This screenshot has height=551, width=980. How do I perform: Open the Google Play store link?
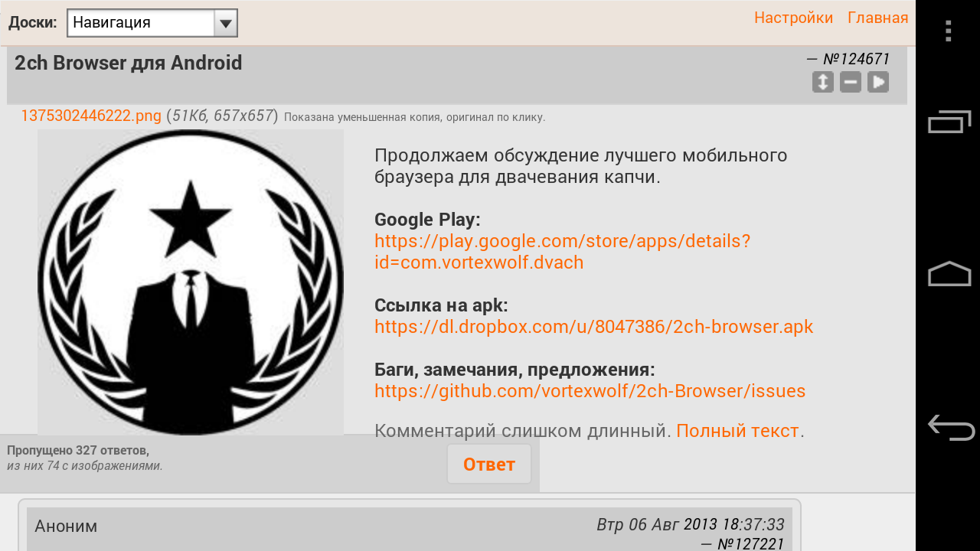click(x=562, y=252)
